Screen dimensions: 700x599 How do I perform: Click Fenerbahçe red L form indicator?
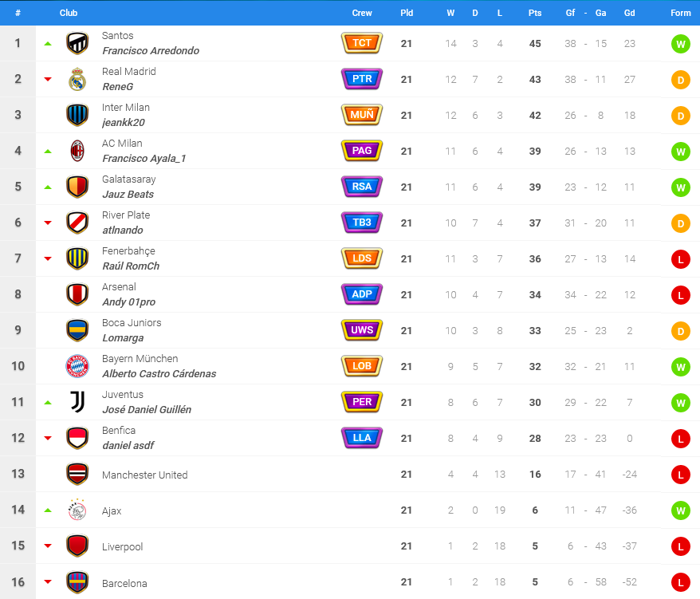click(x=680, y=259)
